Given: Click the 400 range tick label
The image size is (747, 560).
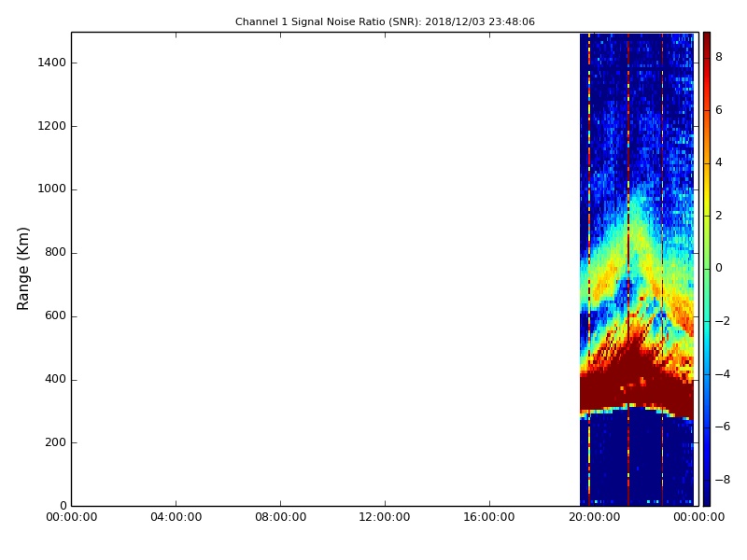Looking at the screenshot, I should pyautogui.click(x=55, y=379).
